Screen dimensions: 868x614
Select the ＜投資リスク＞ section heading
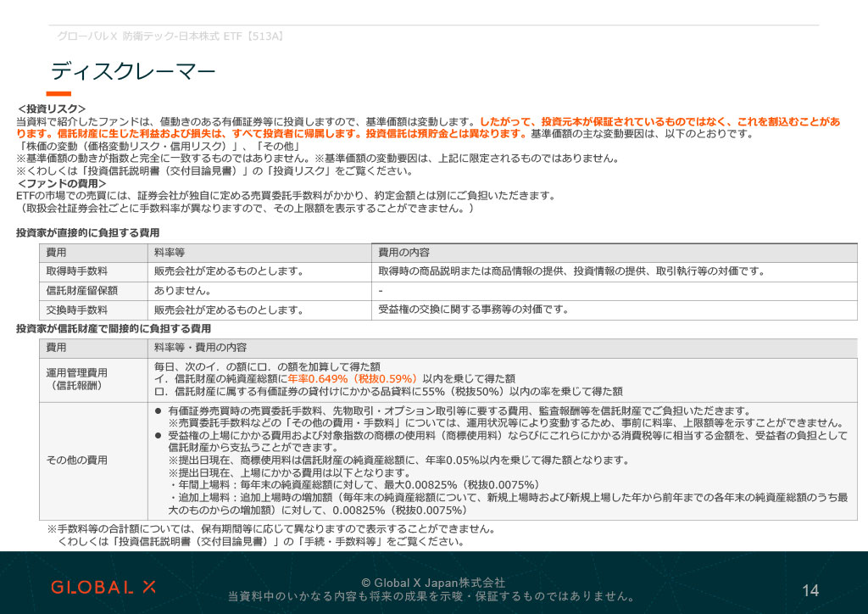click(49, 109)
